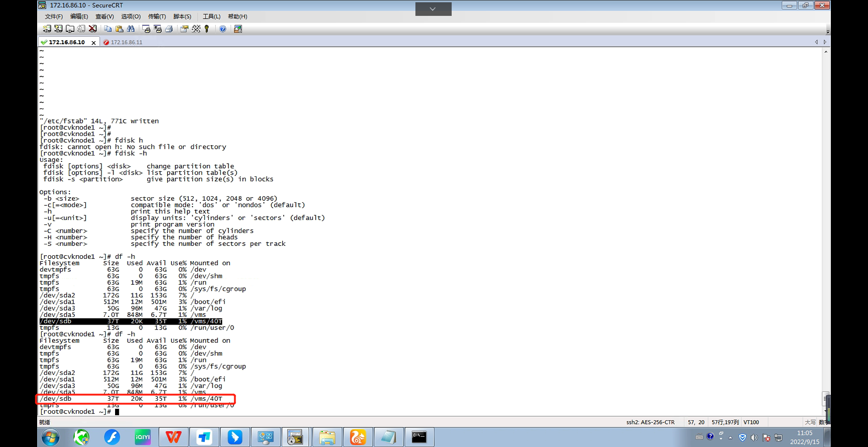Screen dimensions: 868x447
Task: Click the 'ssh2: AES-256-CTR' status bar text
Action: [x=651, y=423]
